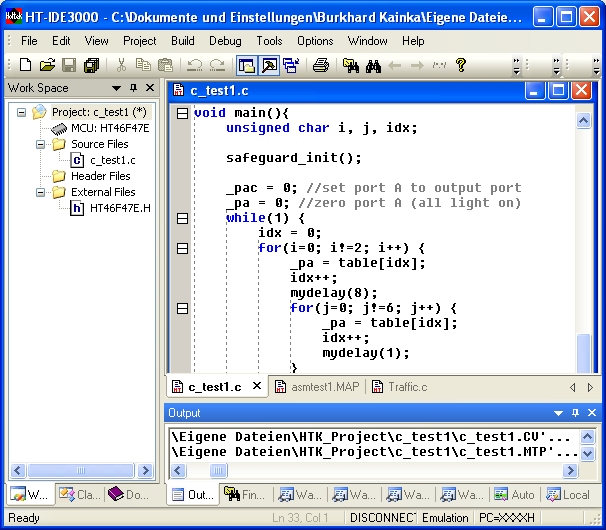Click the Help question mark icon

(461, 66)
